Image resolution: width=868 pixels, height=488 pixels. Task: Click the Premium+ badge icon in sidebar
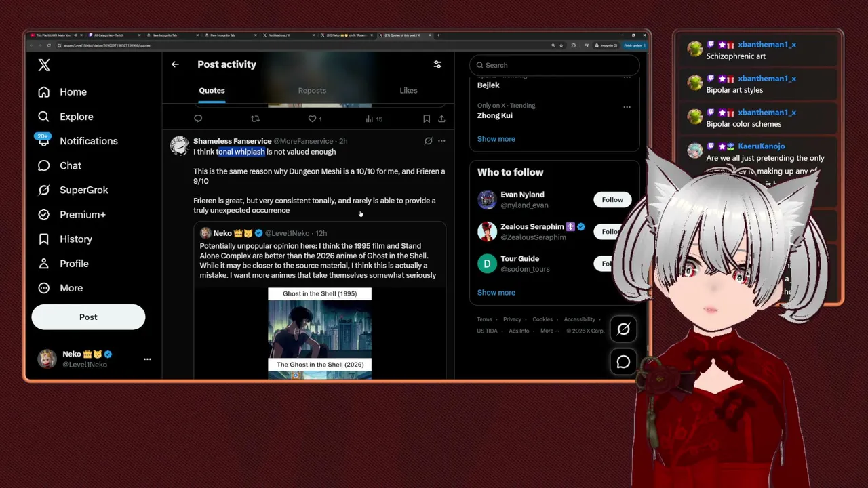[x=44, y=214]
